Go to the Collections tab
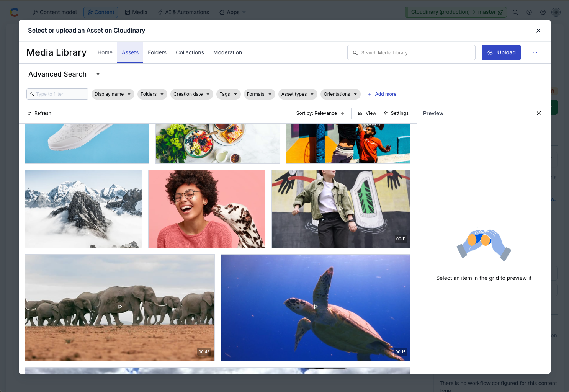The height and width of the screenshot is (392, 569). pyautogui.click(x=190, y=52)
